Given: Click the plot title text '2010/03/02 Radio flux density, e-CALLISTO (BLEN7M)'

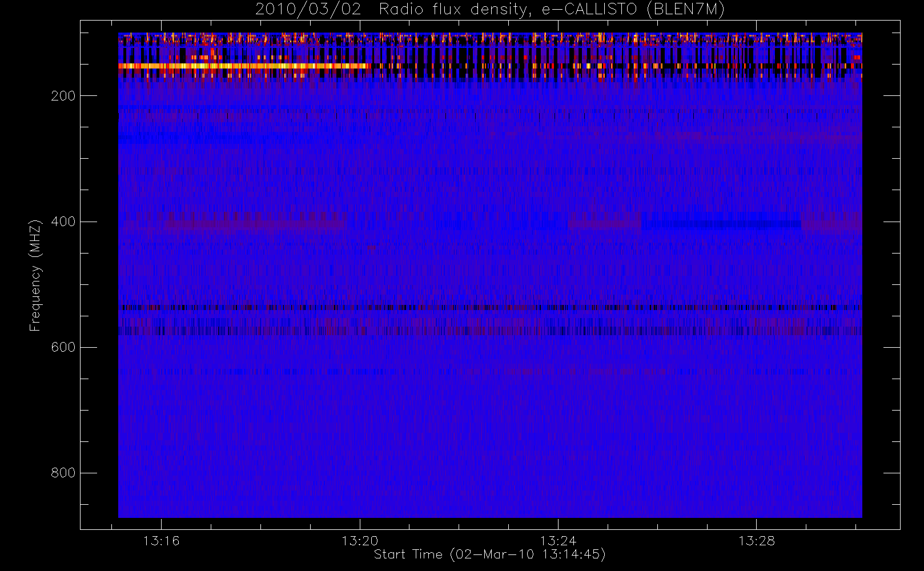Looking at the screenshot, I should pyautogui.click(x=490, y=9).
